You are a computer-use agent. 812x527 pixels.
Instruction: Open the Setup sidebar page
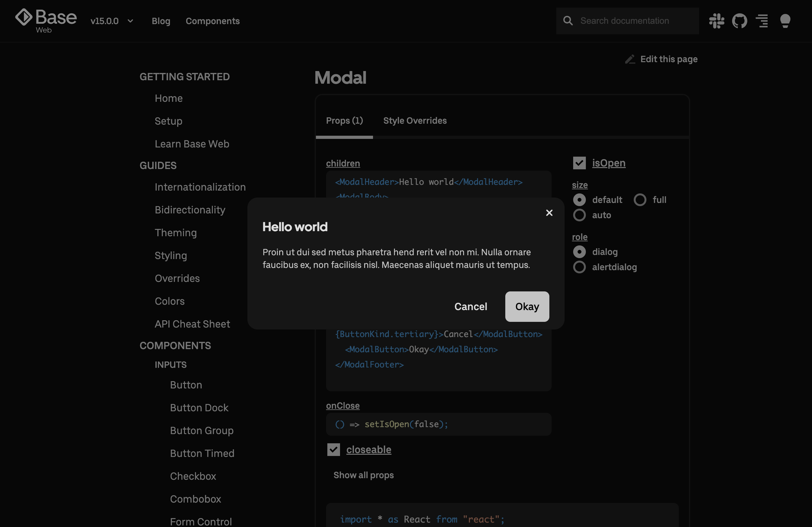[x=168, y=121]
